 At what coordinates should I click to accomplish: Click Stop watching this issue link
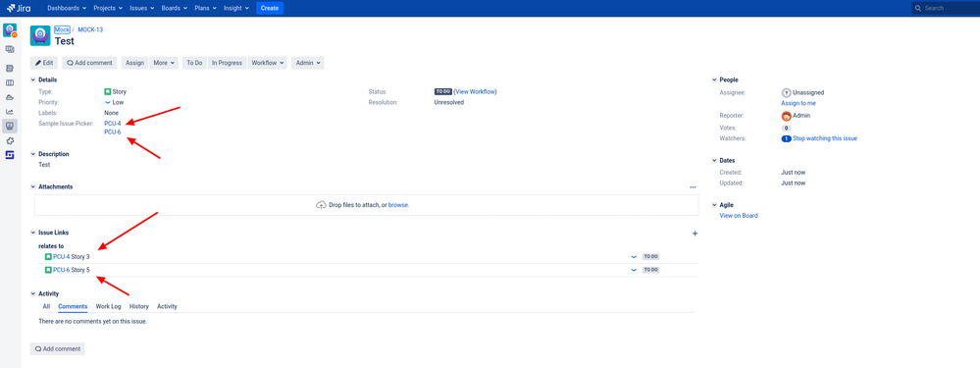point(824,138)
